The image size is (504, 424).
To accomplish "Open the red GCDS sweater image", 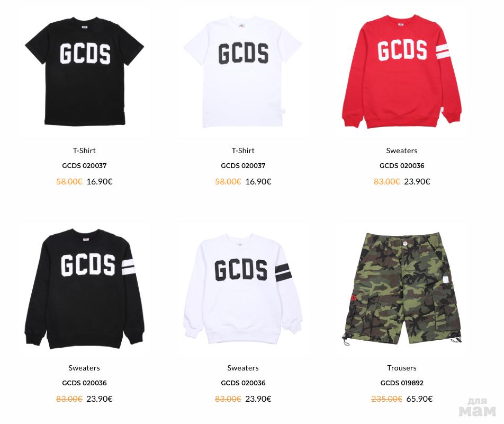I will (x=402, y=72).
